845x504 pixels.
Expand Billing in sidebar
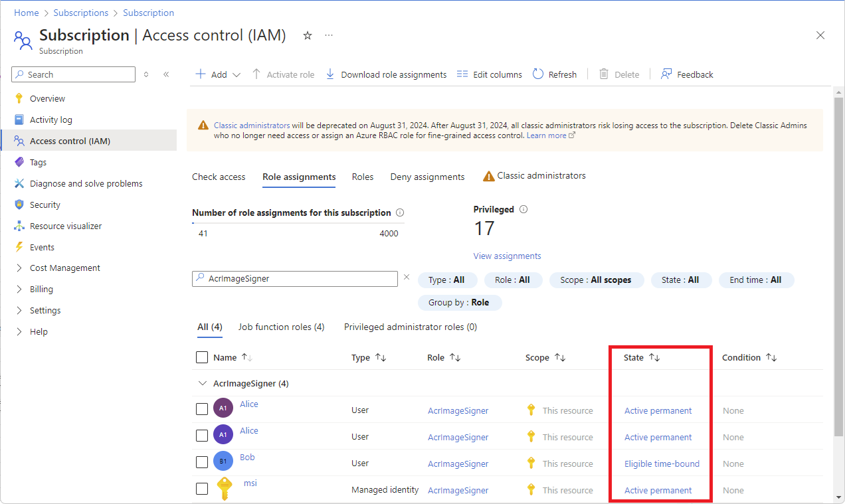[19, 289]
